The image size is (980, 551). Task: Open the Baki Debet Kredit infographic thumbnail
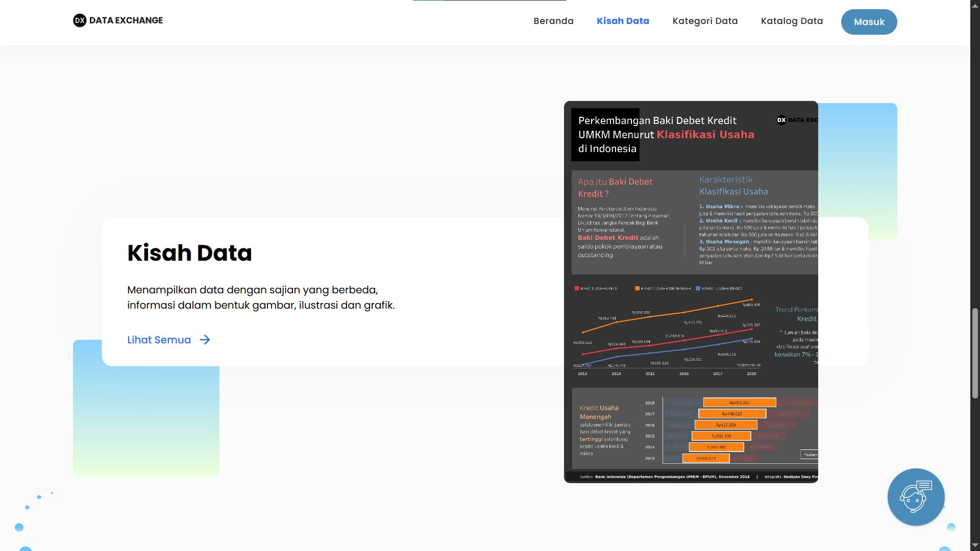[x=691, y=292]
